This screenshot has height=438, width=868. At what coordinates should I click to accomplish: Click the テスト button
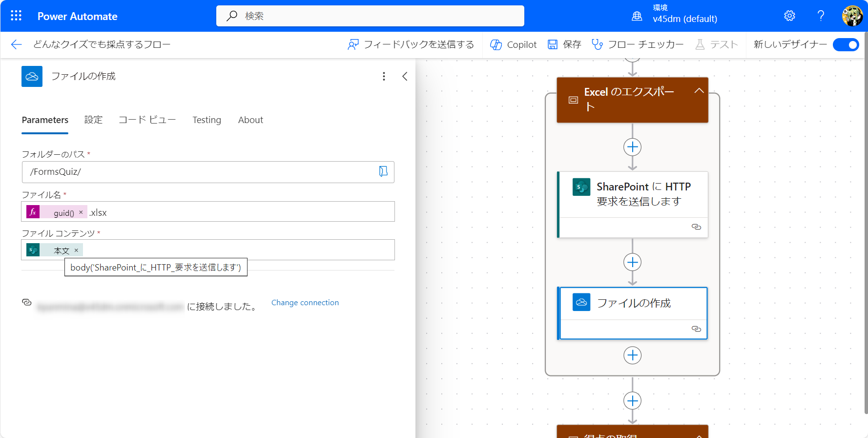[x=717, y=44]
